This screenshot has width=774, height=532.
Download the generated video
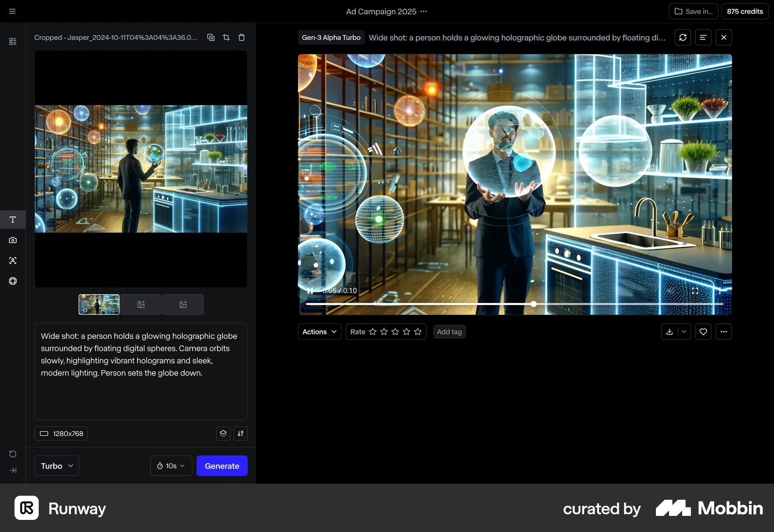[x=669, y=332]
